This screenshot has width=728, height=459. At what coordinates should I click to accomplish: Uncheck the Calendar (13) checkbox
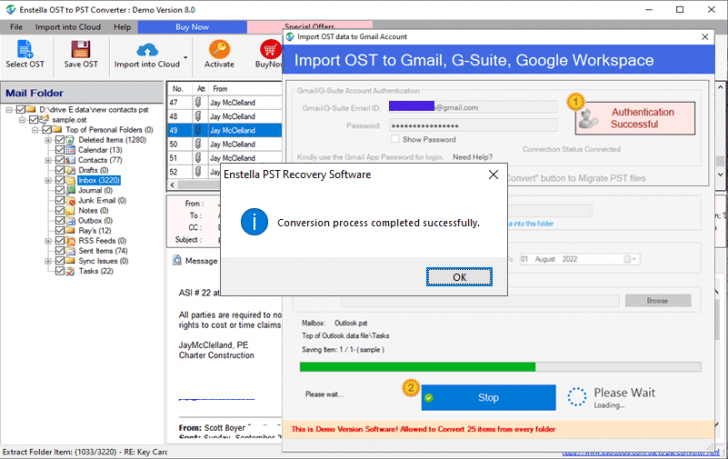click(x=59, y=150)
